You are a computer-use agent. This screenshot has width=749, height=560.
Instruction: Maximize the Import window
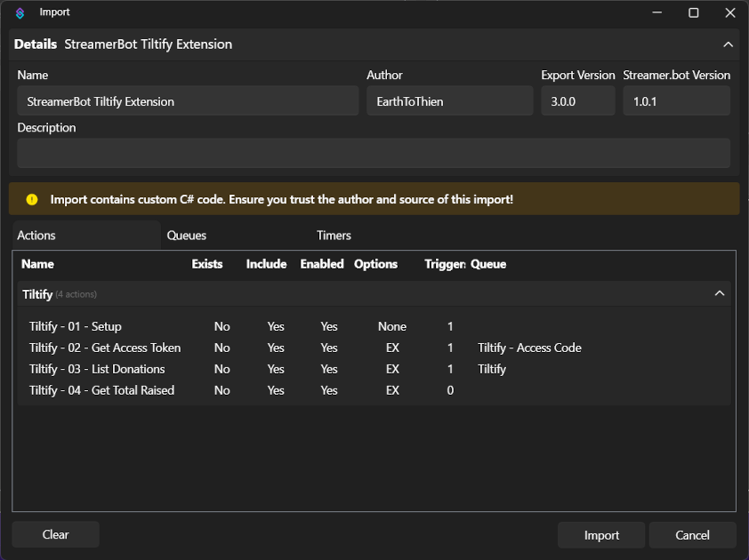point(694,13)
